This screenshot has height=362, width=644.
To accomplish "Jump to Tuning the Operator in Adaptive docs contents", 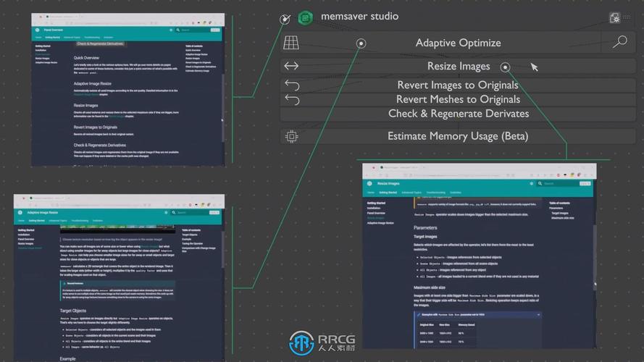I will click(192, 243).
